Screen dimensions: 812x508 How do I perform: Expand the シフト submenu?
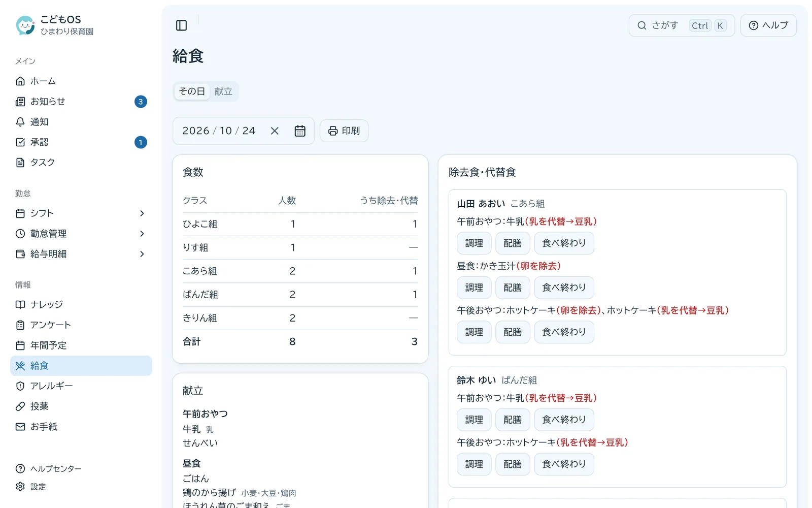[81, 213]
